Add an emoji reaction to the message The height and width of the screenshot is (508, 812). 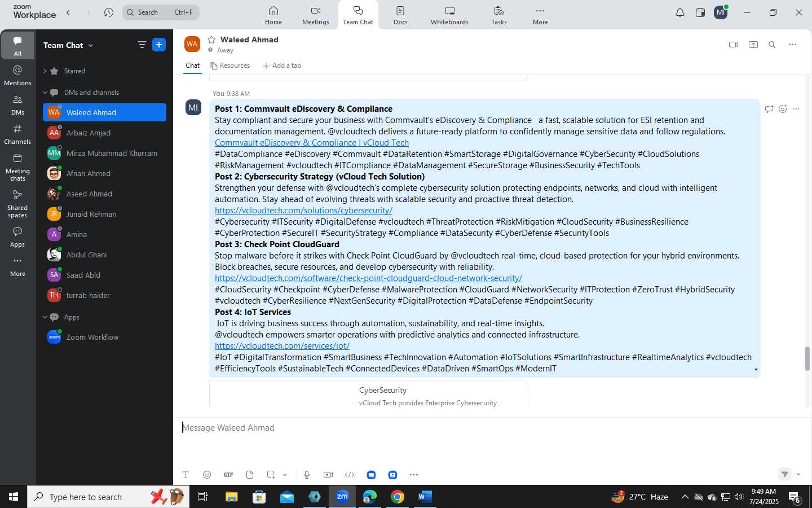[x=783, y=109]
